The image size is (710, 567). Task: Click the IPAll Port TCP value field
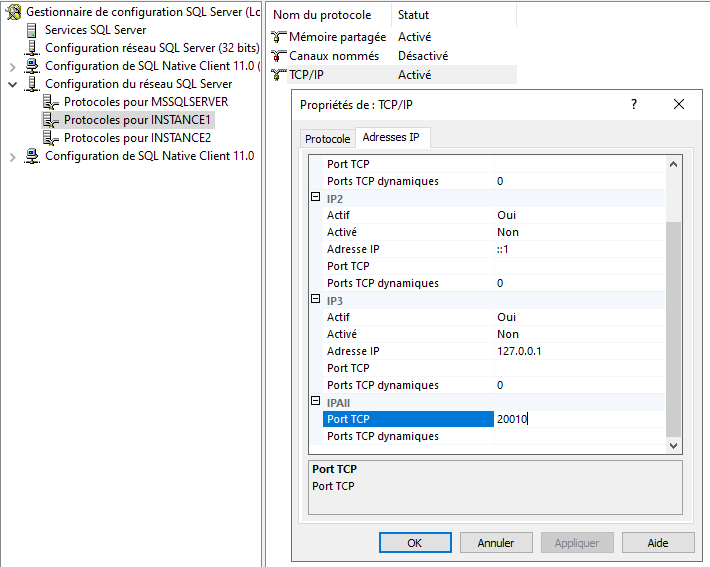click(x=578, y=419)
